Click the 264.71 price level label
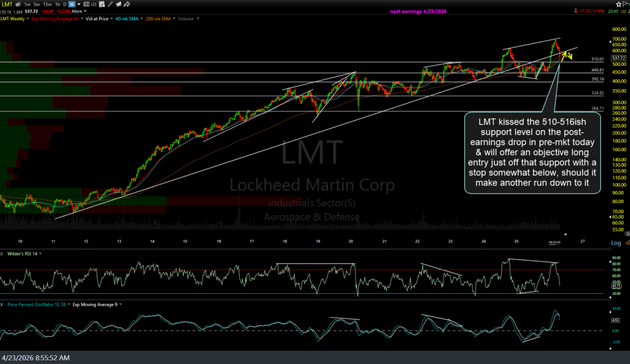The height and width of the screenshot is (364, 630). pyautogui.click(x=597, y=108)
